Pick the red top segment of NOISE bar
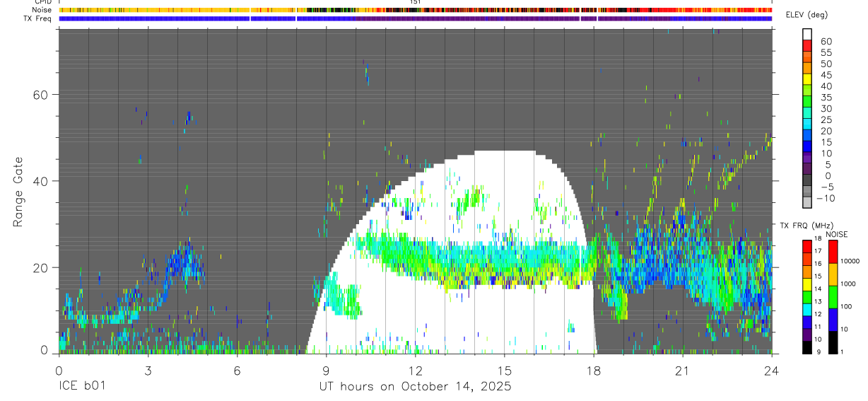 coord(833,251)
